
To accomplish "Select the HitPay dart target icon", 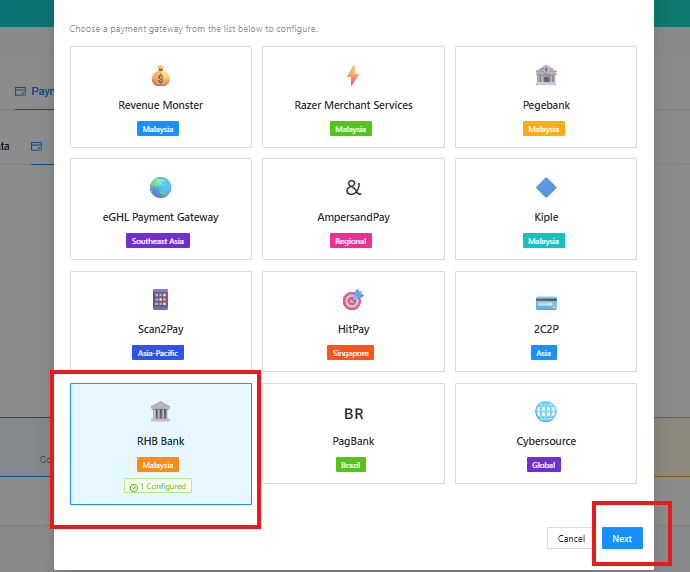I will [353, 300].
